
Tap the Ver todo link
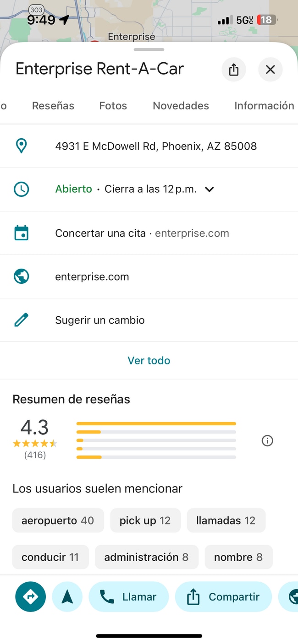click(x=149, y=361)
